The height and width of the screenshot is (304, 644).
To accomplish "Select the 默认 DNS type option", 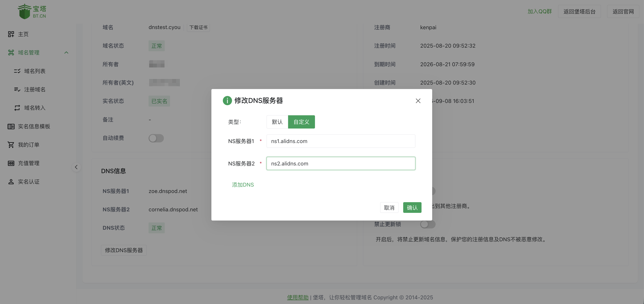I will click(277, 122).
